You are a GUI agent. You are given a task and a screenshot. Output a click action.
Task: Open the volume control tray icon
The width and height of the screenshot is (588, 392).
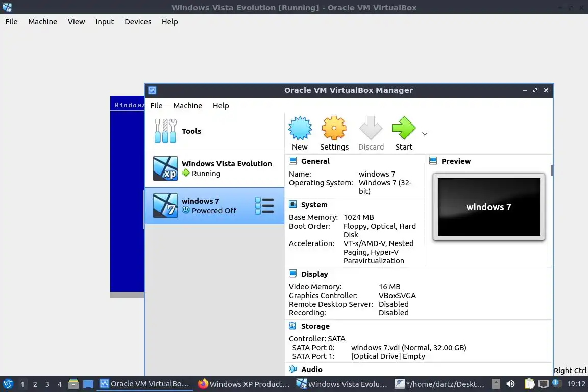(510, 384)
